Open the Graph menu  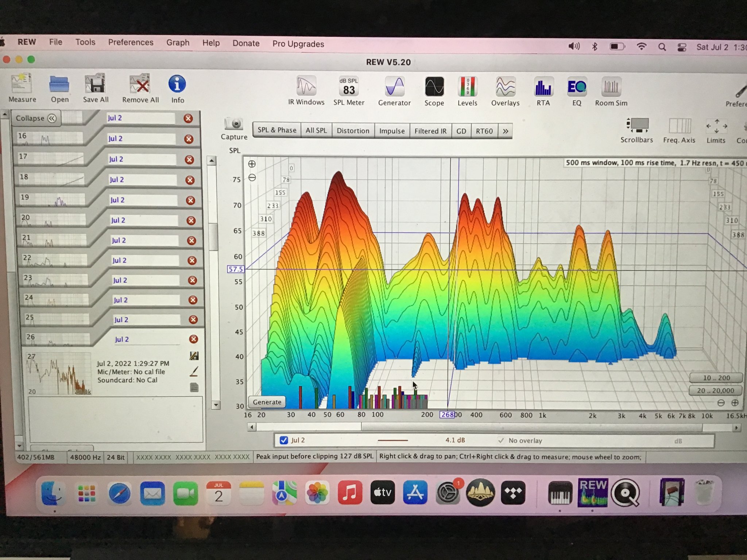tap(178, 43)
